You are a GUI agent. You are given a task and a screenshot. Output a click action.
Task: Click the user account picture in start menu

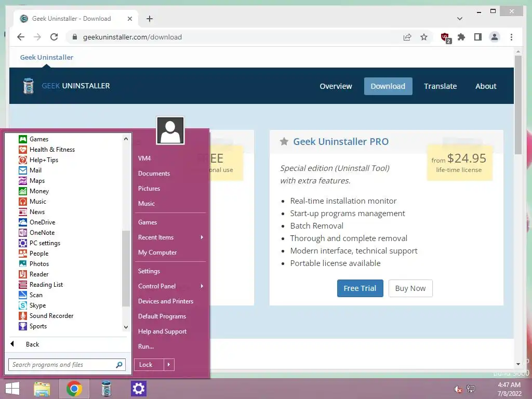point(170,130)
